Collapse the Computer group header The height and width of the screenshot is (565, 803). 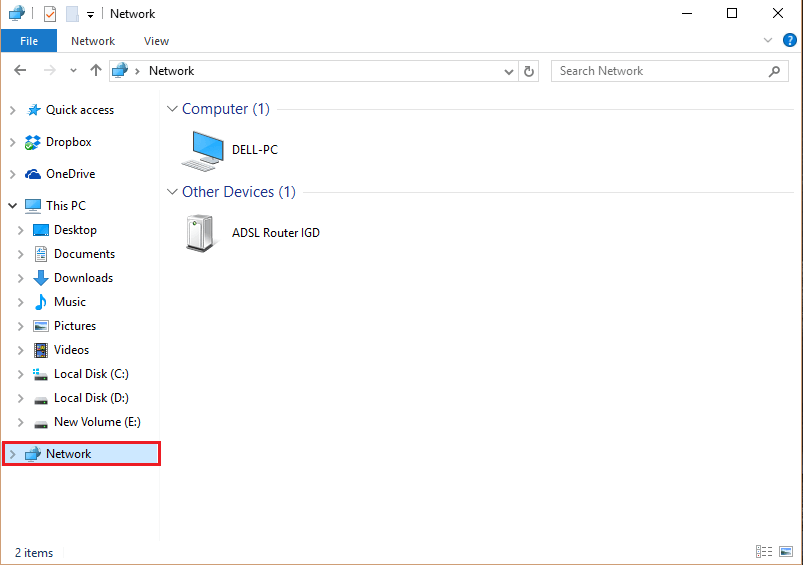(172, 109)
